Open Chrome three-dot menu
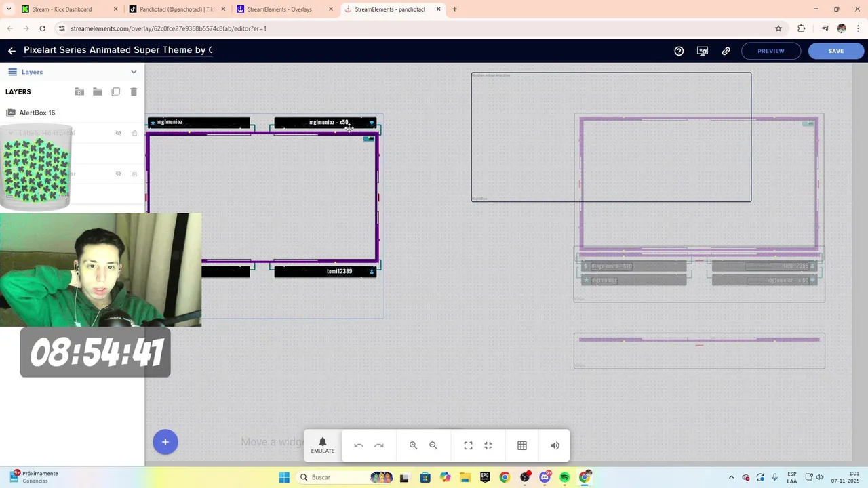The width and height of the screenshot is (868, 488). tap(859, 28)
